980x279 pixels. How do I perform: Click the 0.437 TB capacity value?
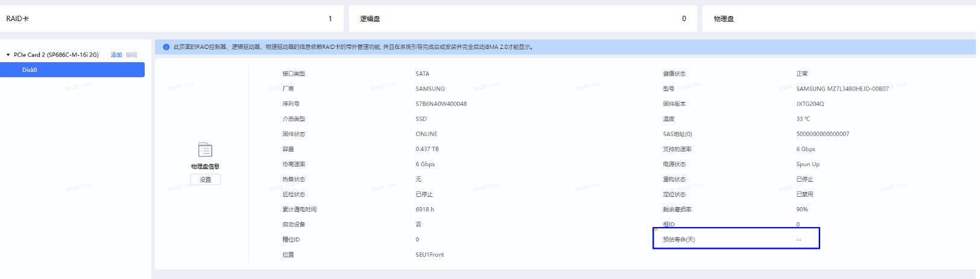tap(427, 149)
